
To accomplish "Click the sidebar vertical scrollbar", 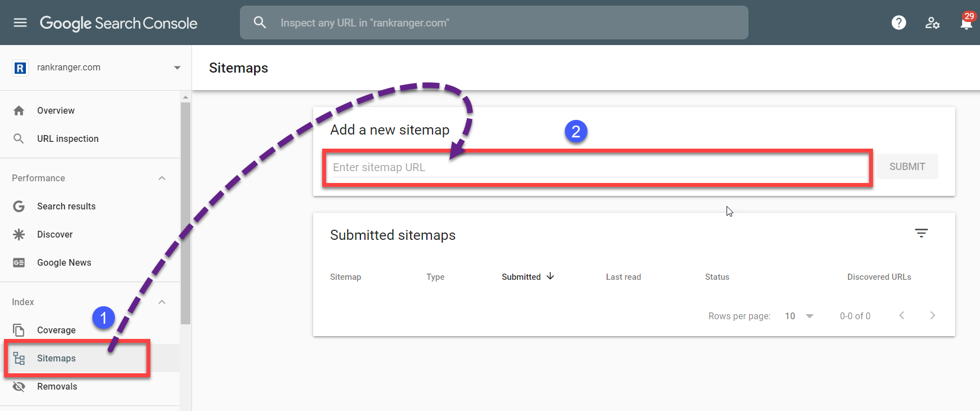I will 185,213.
